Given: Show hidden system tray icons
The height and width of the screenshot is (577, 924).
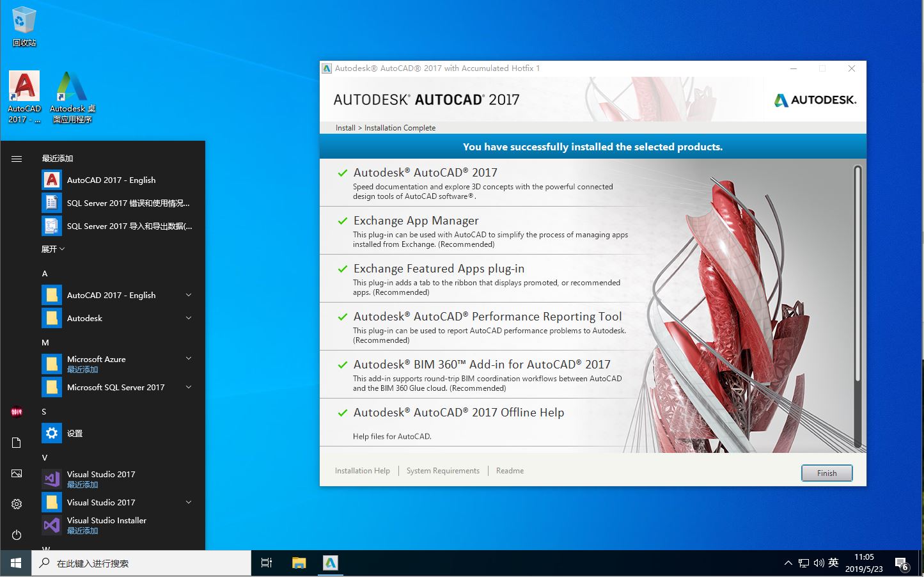Looking at the screenshot, I should click(x=788, y=563).
